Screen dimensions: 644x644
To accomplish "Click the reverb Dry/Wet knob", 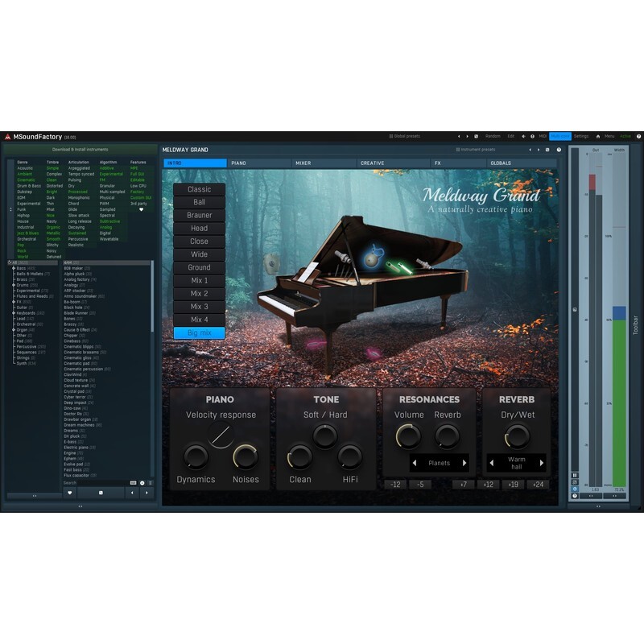I will tap(517, 436).
